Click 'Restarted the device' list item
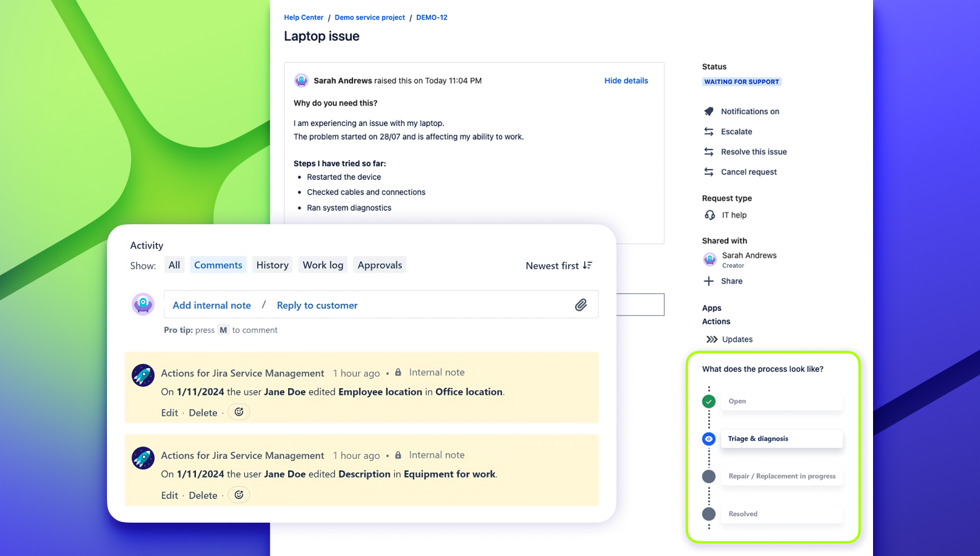980x556 pixels. pyautogui.click(x=344, y=177)
